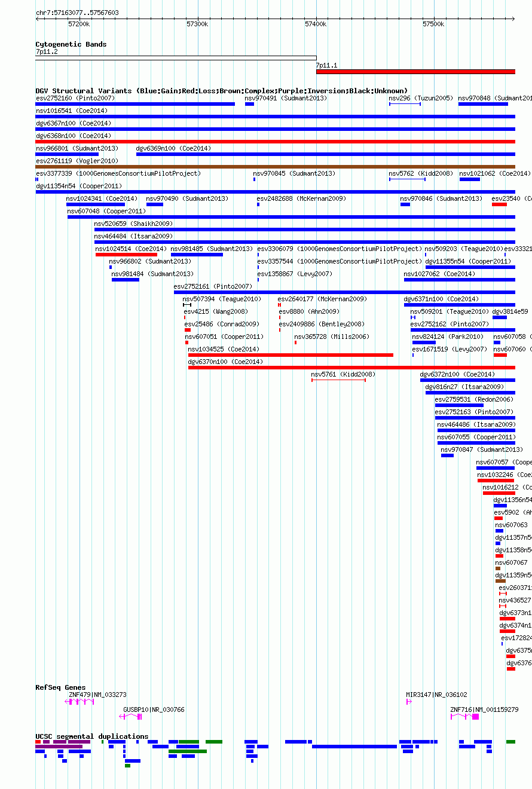Select the UCSC segmental duplications track title

(x=92, y=736)
